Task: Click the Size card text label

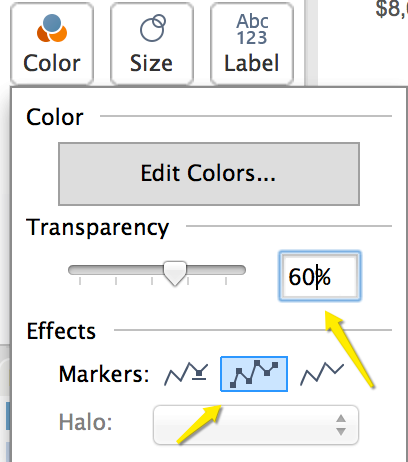Action: (151, 63)
